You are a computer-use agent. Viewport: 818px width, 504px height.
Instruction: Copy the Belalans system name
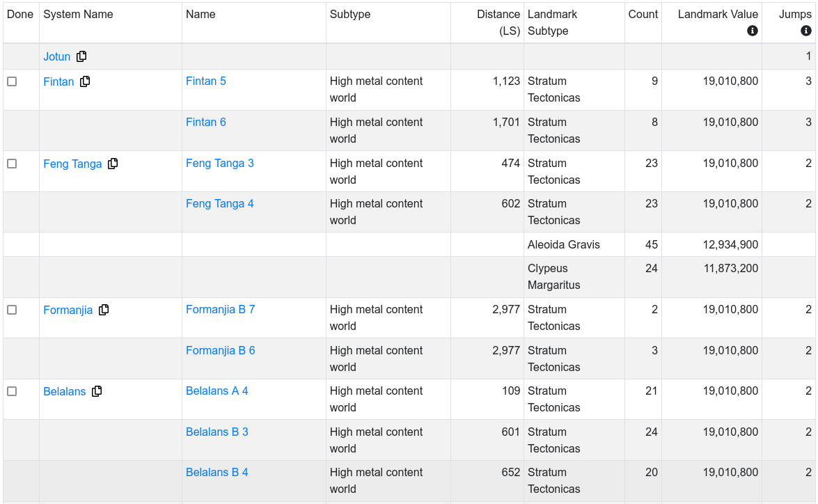tap(97, 391)
